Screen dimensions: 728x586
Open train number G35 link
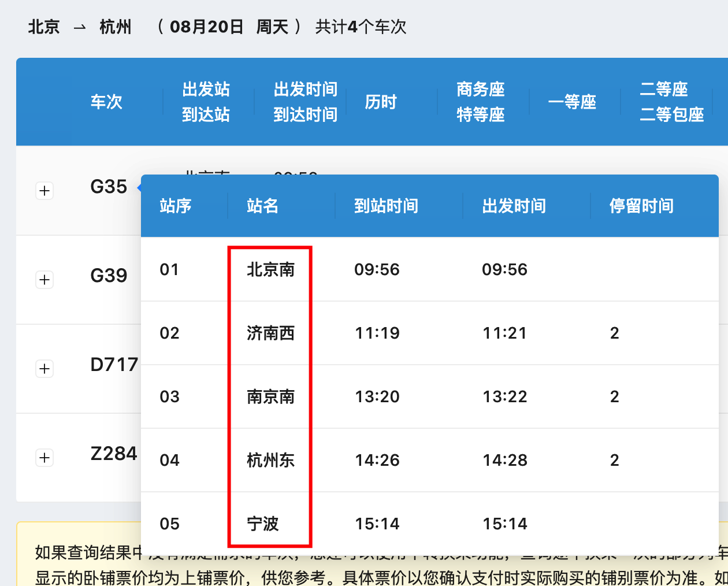pos(109,187)
